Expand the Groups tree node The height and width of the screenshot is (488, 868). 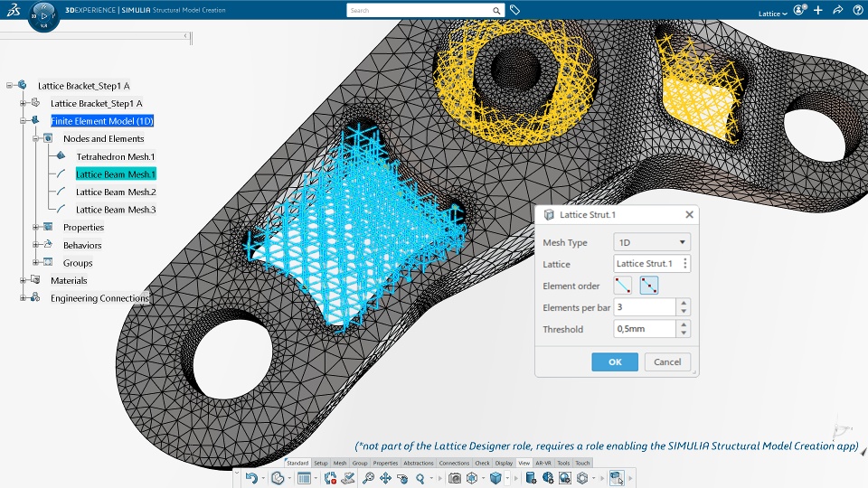click(x=35, y=262)
